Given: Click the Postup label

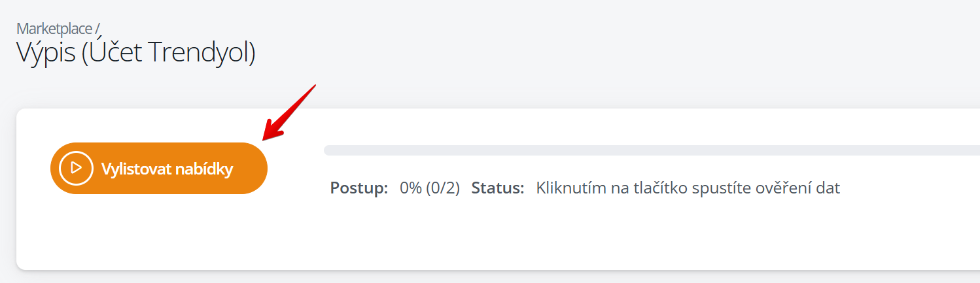Looking at the screenshot, I should (x=359, y=188).
